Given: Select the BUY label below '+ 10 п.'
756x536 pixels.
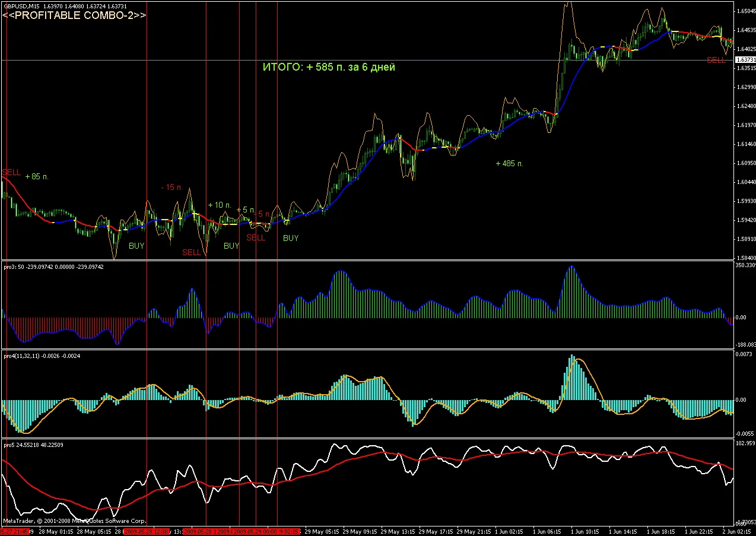Looking at the screenshot, I should click(x=231, y=246).
